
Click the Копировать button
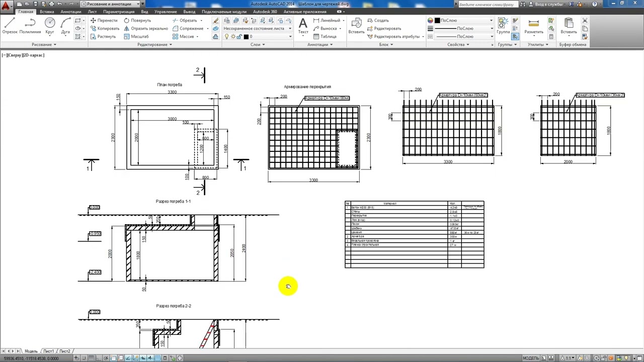(105, 29)
